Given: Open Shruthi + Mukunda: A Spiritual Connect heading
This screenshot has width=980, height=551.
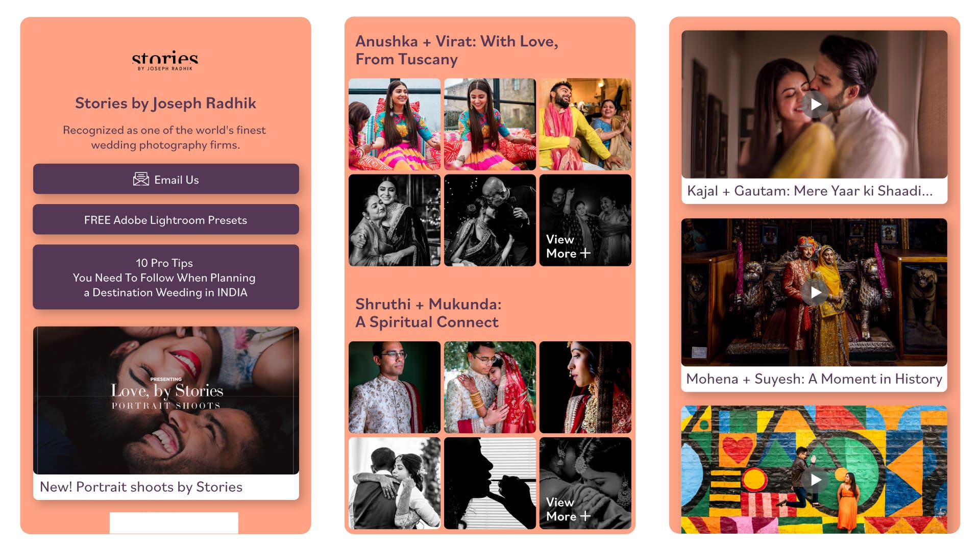Looking at the screenshot, I should point(428,313).
